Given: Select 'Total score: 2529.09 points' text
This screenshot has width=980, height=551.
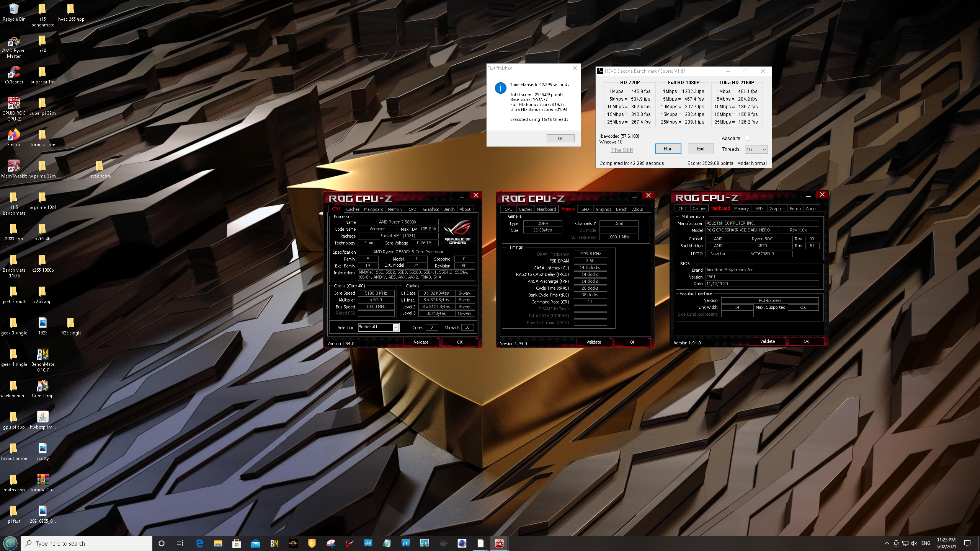Looking at the screenshot, I should coord(537,95).
